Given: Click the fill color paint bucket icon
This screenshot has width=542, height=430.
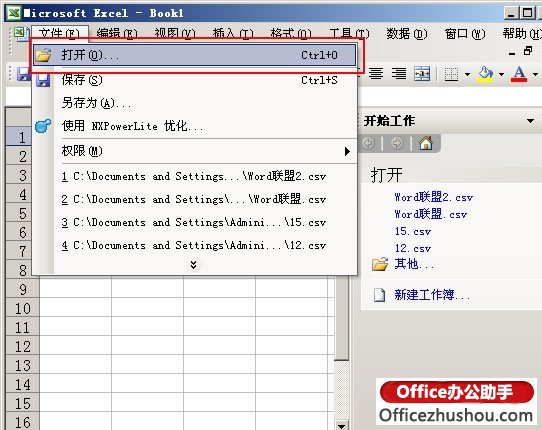Looking at the screenshot, I should (485, 74).
